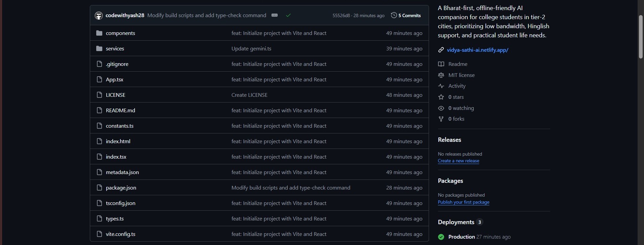View the 0 forks link

click(x=456, y=119)
